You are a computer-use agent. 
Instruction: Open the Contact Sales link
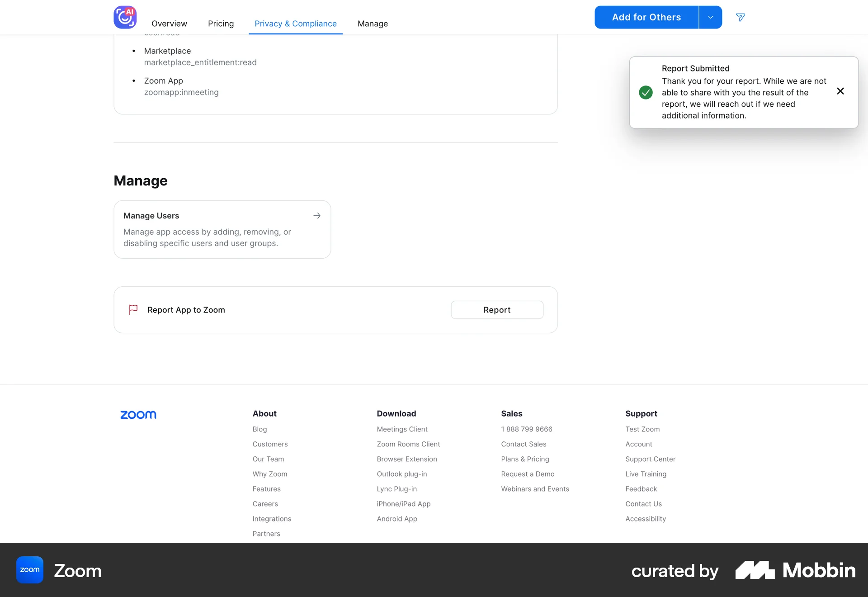[524, 444]
